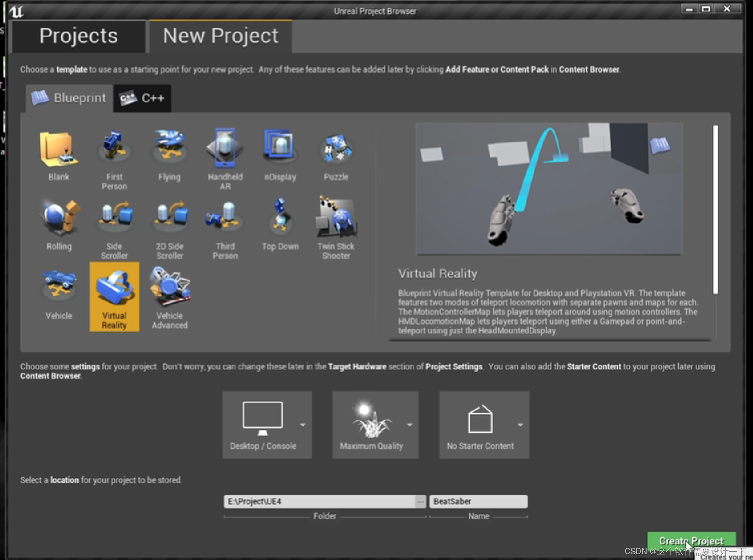The height and width of the screenshot is (560, 753).
Task: Close the Unreal Project Browser window
Action: [727, 9]
